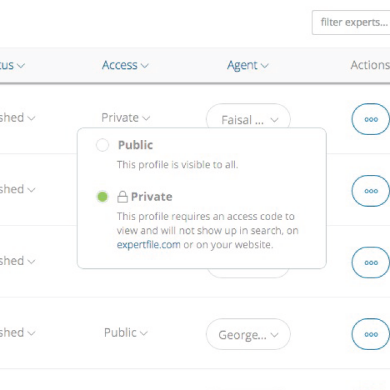
Task: Open the expertfile.com link
Action: 148,245
